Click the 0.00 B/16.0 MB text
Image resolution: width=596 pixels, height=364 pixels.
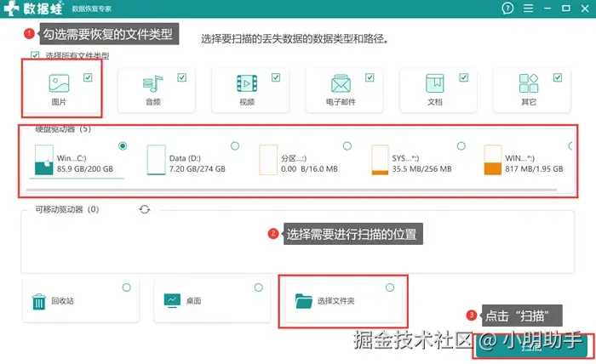coord(309,169)
